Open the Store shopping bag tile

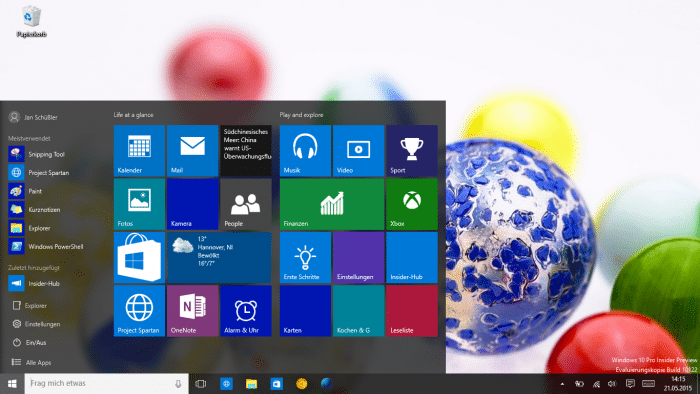coord(139,257)
